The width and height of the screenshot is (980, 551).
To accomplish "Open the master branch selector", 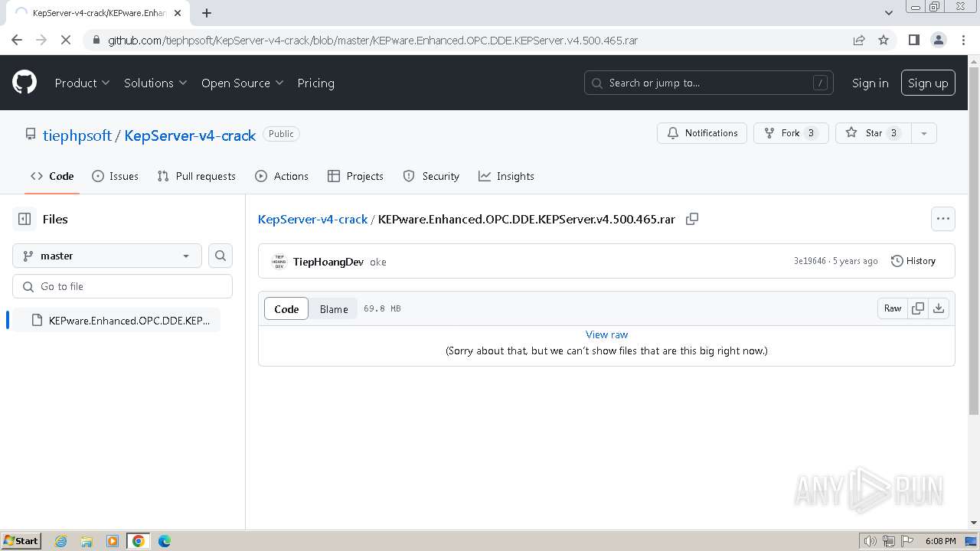I will [x=107, y=256].
